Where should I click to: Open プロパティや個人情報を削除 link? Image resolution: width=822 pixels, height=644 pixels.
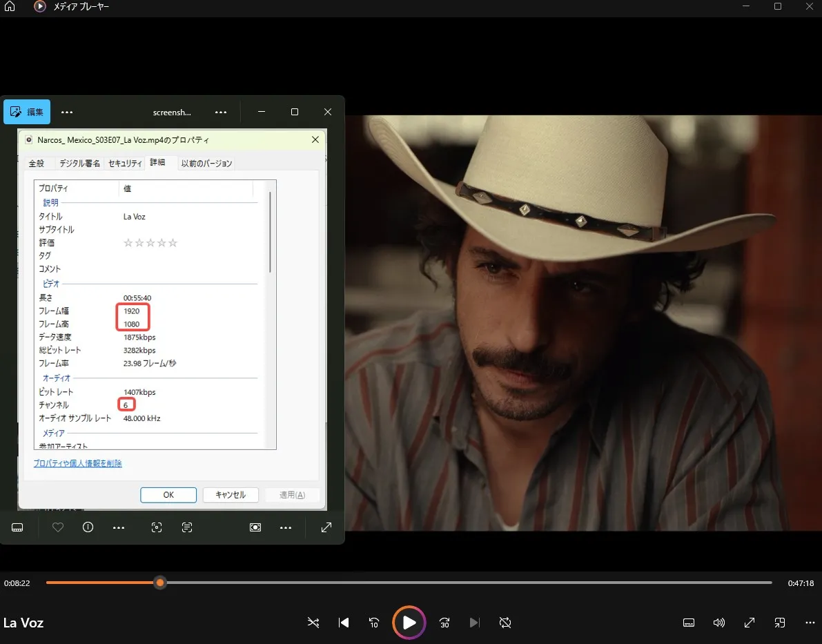[x=78, y=463]
